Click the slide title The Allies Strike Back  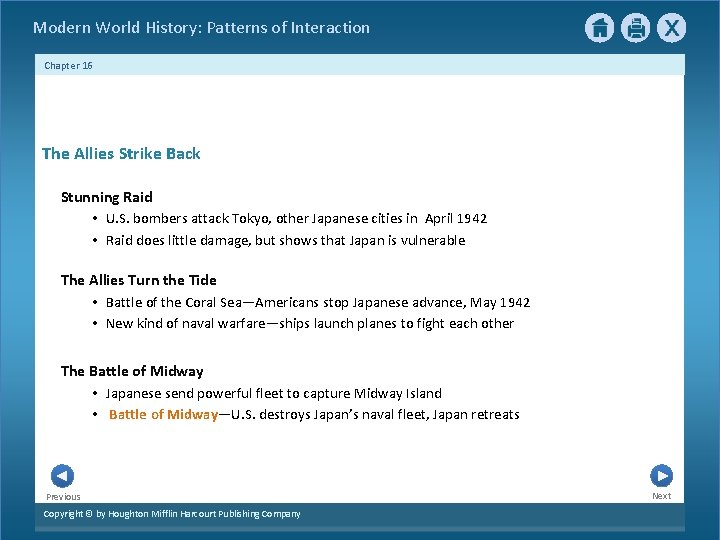(x=121, y=153)
